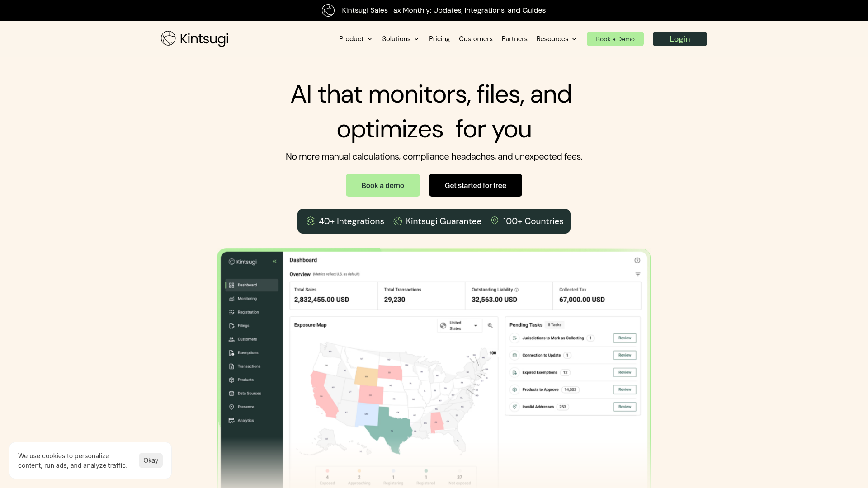Click the help question mark icon on Dashboard
This screenshot has height=488, width=868.
(637, 260)
